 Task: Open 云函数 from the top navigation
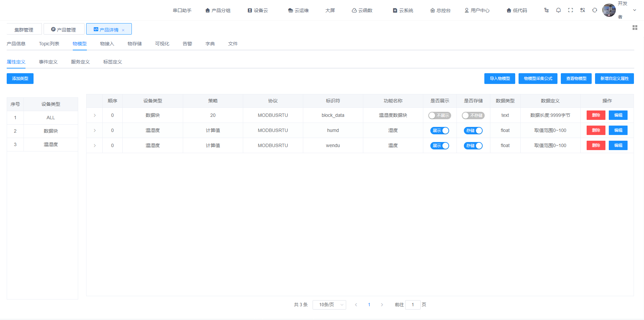(x=362, y=10)
